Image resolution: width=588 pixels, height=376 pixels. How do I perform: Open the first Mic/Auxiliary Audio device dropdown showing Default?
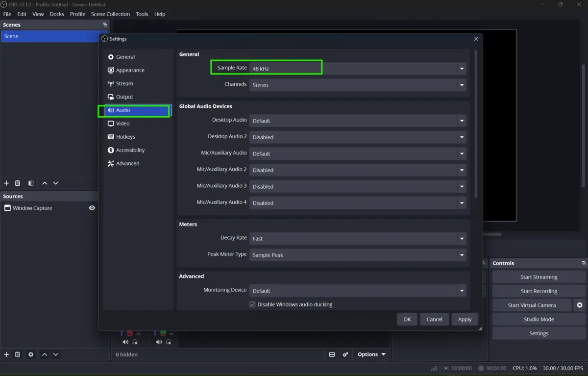[x=358, y=153]
